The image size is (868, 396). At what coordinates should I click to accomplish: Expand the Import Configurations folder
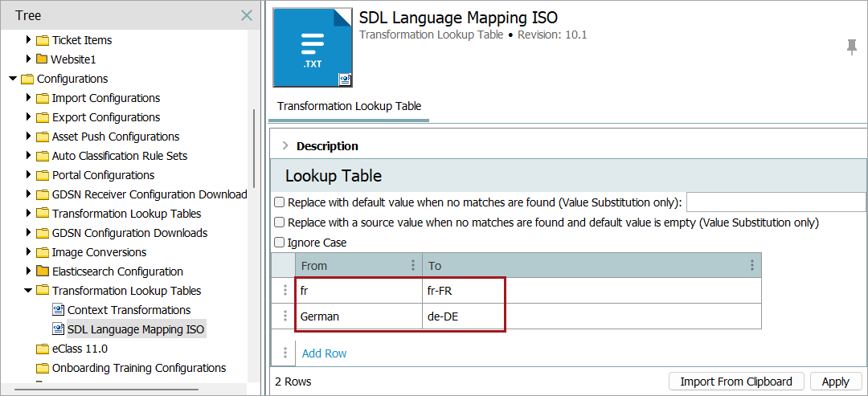pyautogui.click(x=29, y=98)
